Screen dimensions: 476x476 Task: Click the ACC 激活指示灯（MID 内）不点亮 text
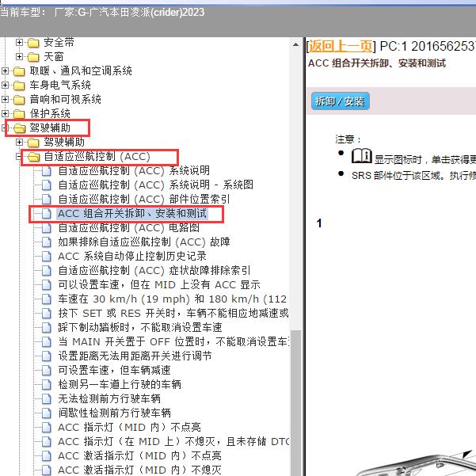click(139, 456)
